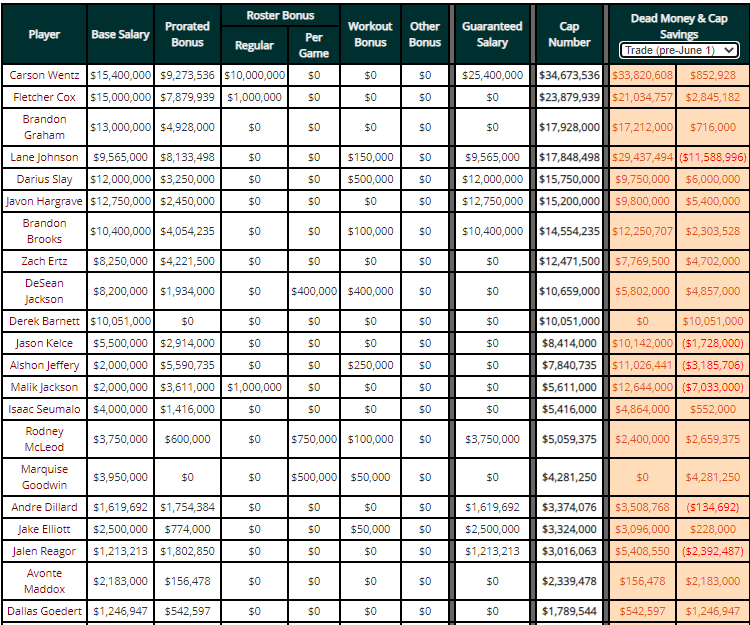
Task: Open Jason Kelce's player page
Action: point(44,343)
